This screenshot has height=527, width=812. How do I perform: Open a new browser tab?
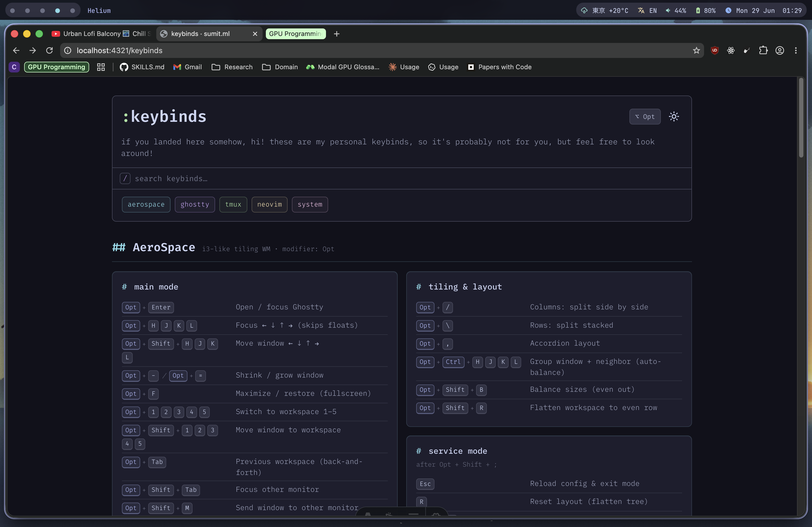click(337, 34)
